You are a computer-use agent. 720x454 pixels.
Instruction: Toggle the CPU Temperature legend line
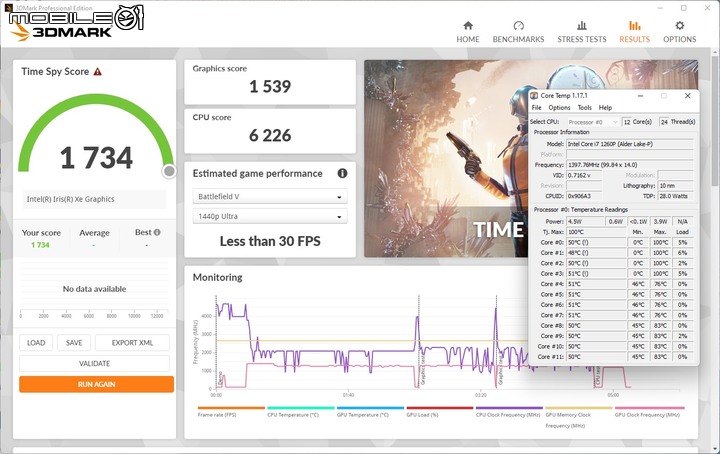[300, 412]
